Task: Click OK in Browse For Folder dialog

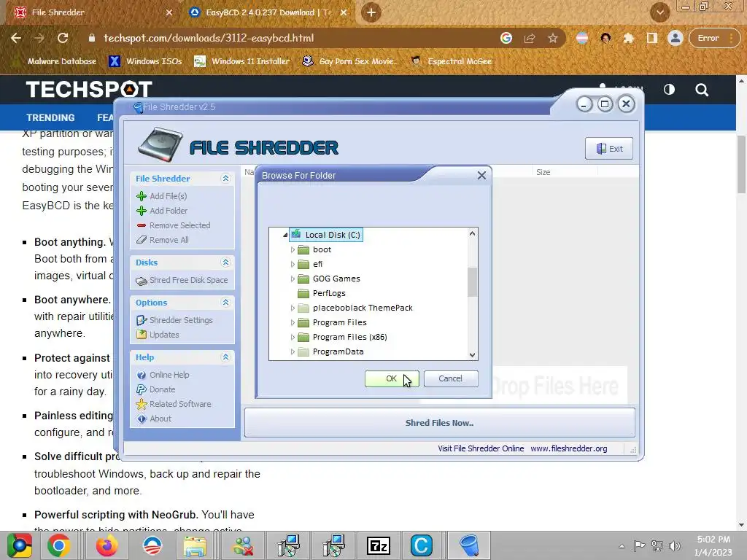Action: [x=392, y=378]
